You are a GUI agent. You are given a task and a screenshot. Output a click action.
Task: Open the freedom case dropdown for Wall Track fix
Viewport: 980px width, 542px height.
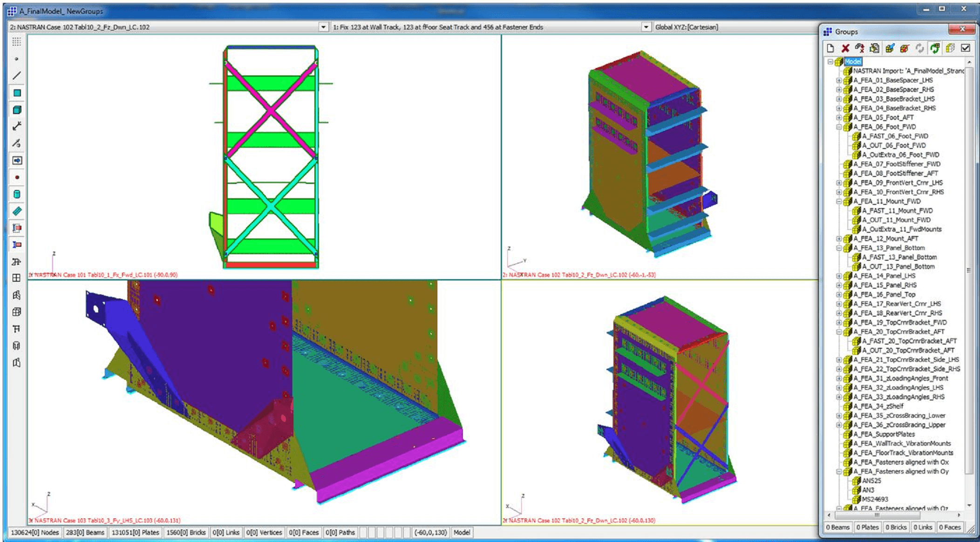pyautogui.click(x=647, y=27)
